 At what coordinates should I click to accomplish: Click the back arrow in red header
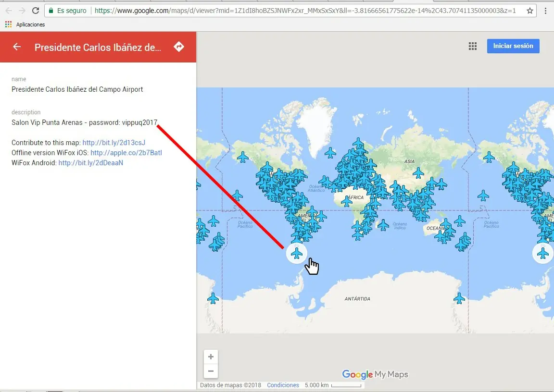(17, 47)
